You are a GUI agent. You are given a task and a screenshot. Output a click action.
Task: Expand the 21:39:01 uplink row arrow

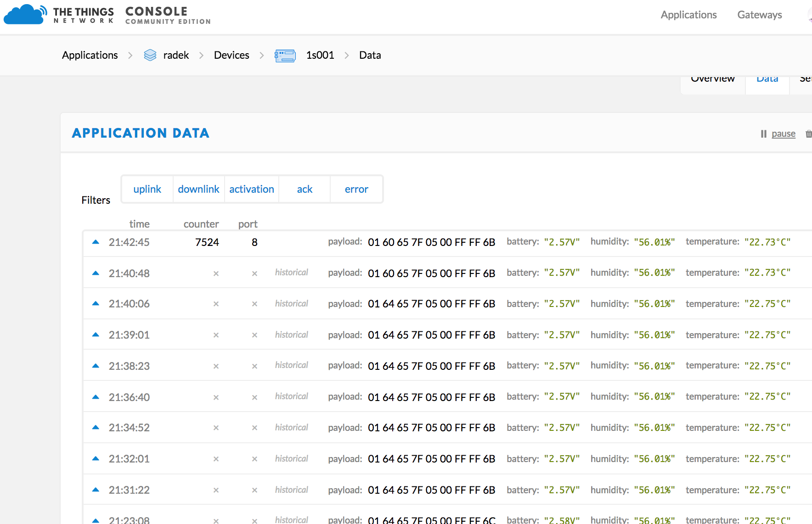(96, 334)
